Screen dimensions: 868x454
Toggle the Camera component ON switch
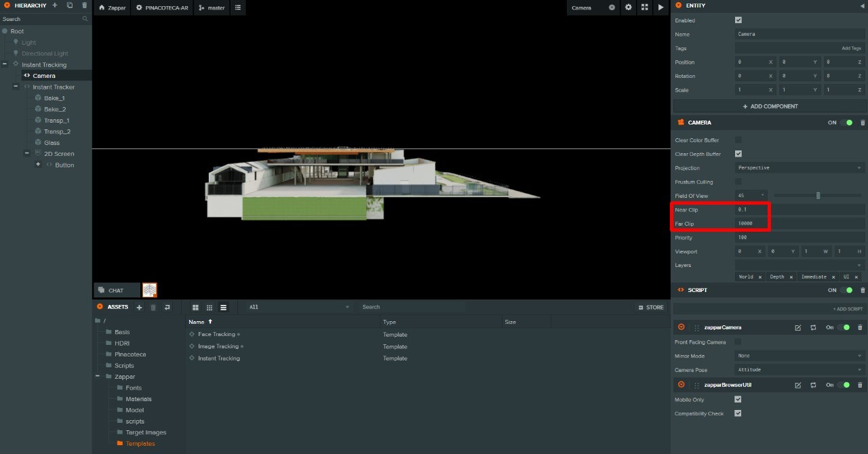pos(846,123)
